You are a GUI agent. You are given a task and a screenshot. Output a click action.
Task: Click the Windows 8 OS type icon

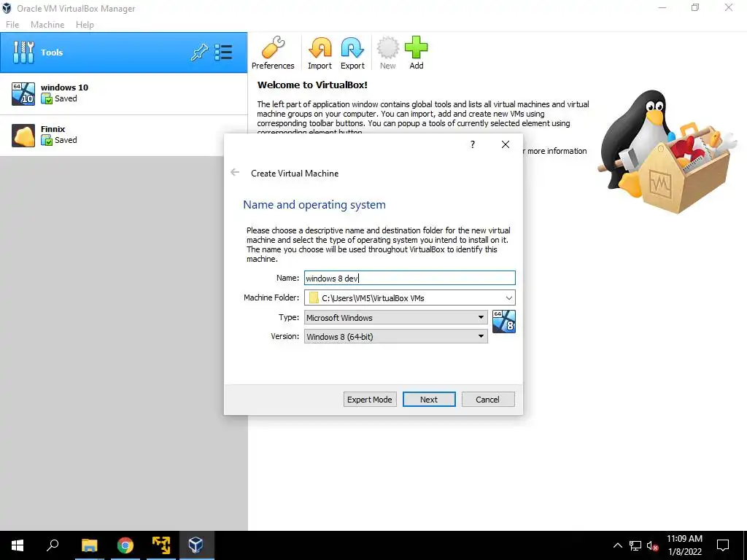504,322
